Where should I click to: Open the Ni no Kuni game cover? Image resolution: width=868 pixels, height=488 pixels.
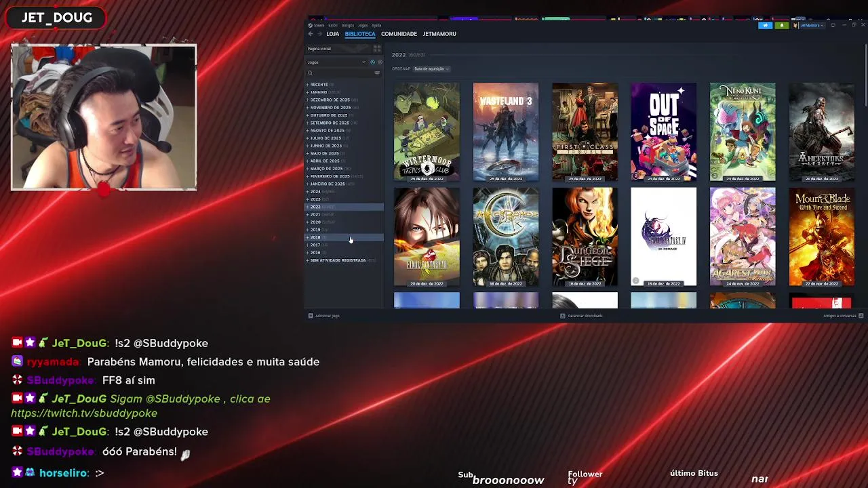[743, 132]
